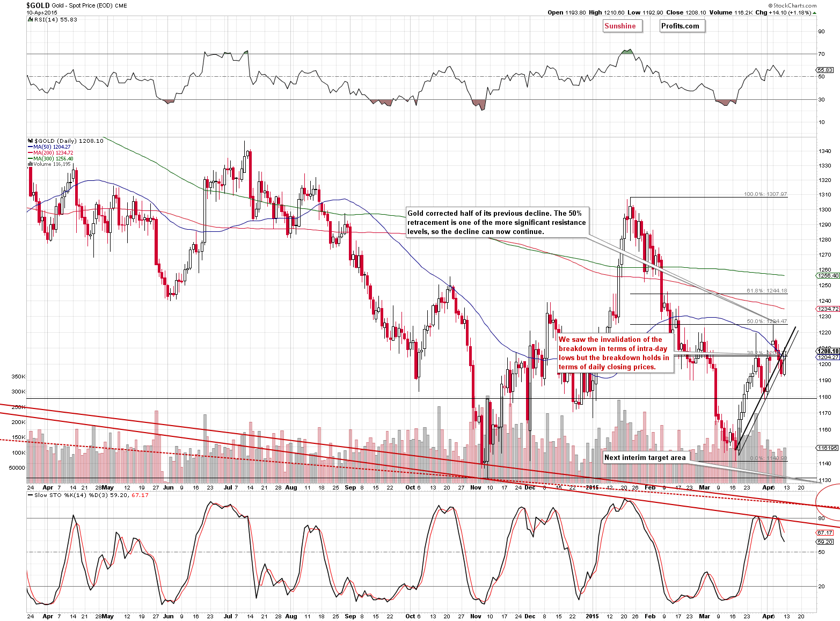Click the blue 1204.27 price tag on right axis
This screenshot has width=840, height=621.
coord(828,357)
